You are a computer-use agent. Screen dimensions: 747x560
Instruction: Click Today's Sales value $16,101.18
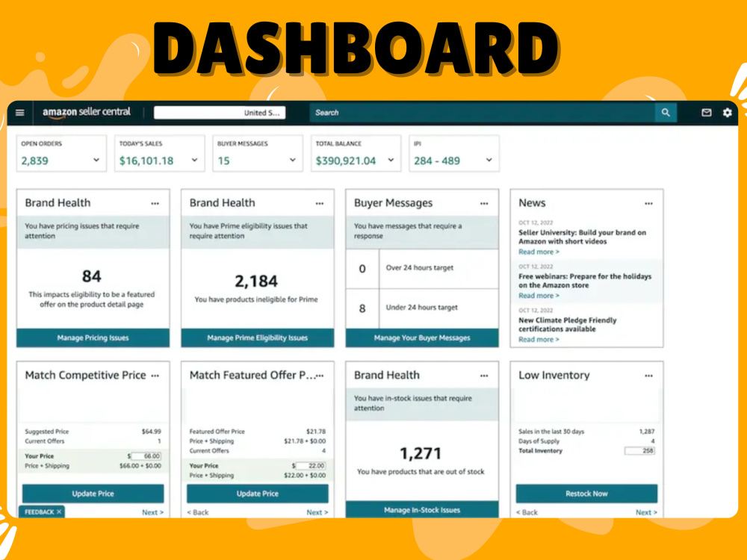coord(146,161)
